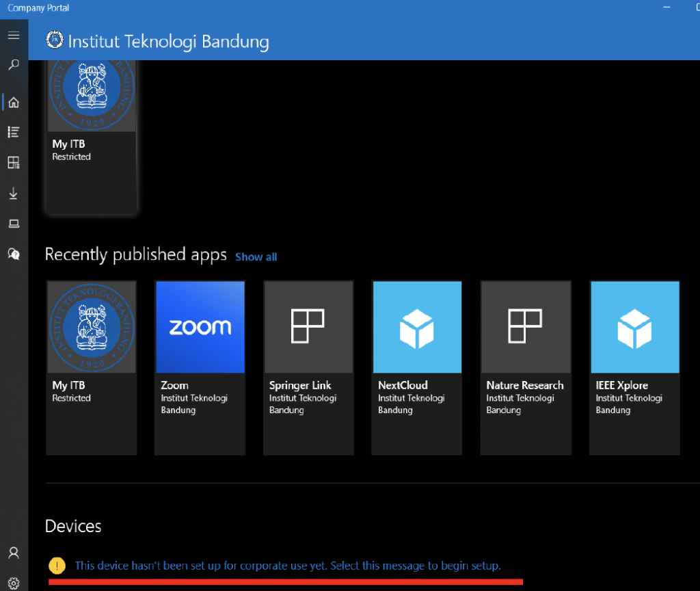Screen dimensions: 700x591
Task: Open Settings gear in sidebar
Action: 14,583
